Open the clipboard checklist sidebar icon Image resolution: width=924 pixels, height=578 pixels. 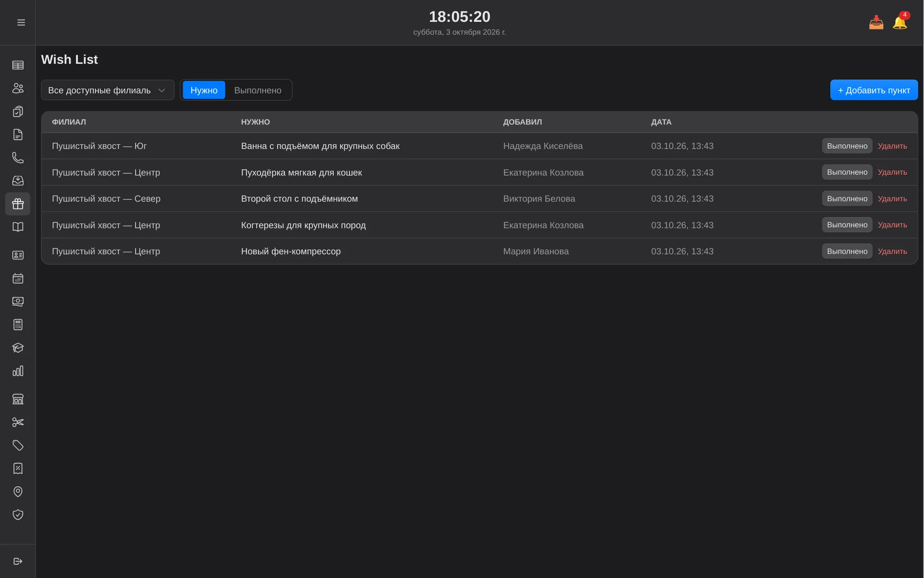pos(18,111)
